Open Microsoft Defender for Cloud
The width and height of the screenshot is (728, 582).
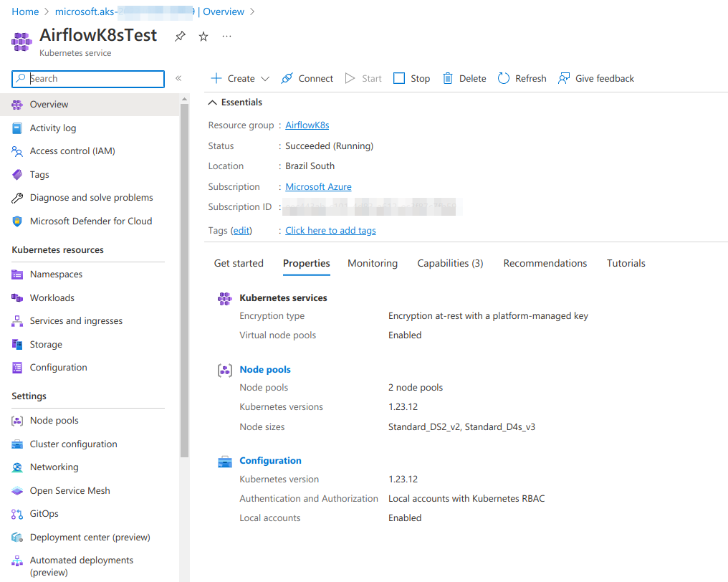(x=90, y=221)
